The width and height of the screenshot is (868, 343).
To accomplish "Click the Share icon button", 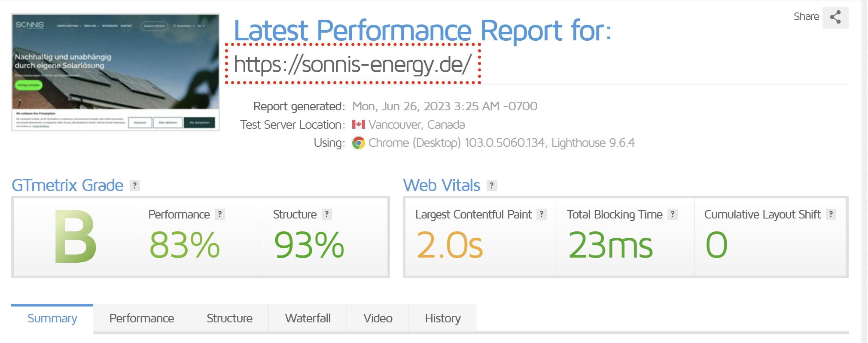I will pyautogui.click(x=835, y=18).
